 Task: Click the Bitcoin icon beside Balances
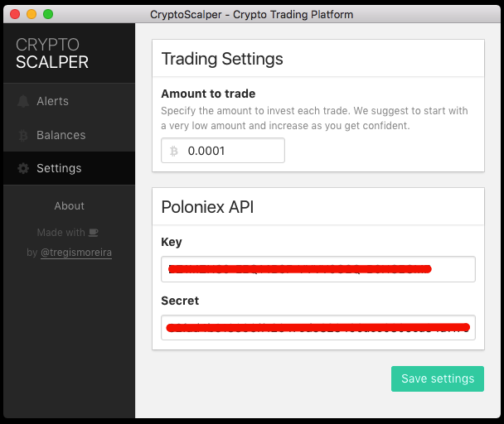(23, 135)
